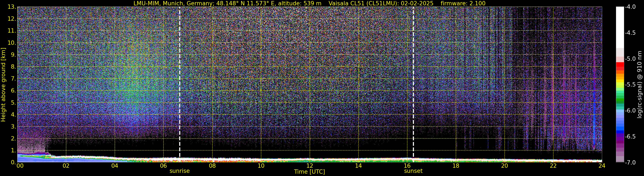Click the "altitude: 539 m" text in title
Viewport: 644px width, 176px height.
[300, 3]
